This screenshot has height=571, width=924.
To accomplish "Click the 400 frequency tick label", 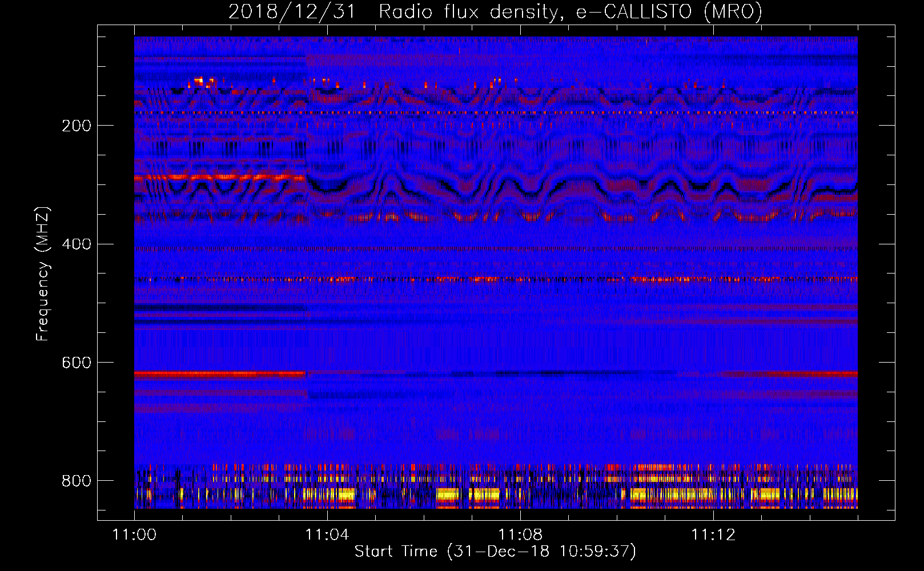I will (x=77, y=244).
